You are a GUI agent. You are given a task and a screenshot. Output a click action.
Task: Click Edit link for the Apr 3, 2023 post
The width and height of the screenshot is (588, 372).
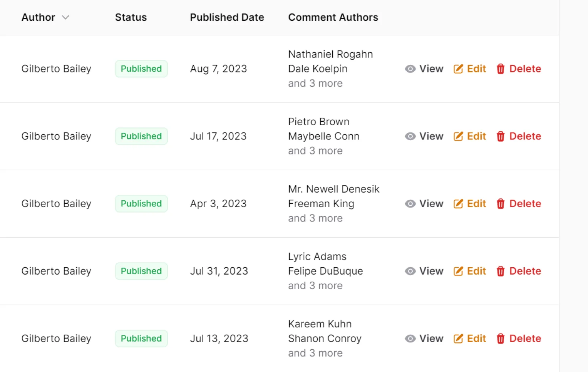pos(476,204)
